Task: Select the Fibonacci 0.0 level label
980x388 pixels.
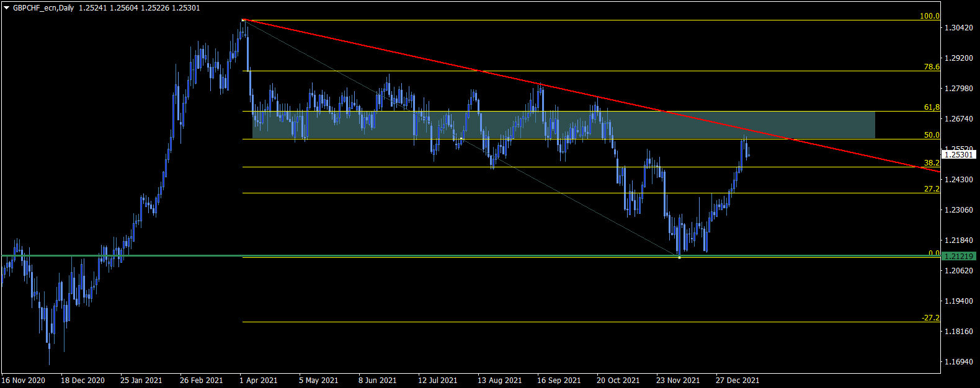Action: pyautogui.click(x=933, y=254)
